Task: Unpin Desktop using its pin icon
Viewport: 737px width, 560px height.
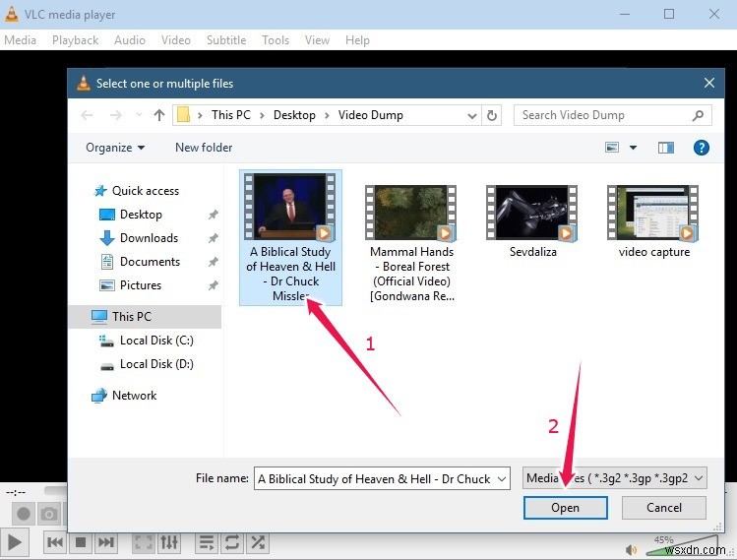Action: 213,215
